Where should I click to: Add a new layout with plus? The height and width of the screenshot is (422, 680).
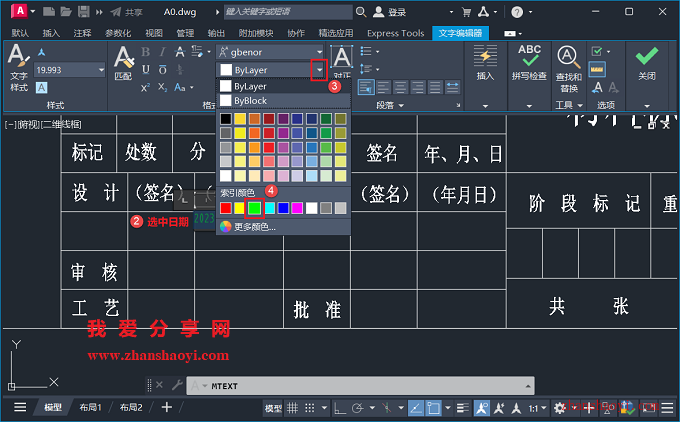coord(167,407)
